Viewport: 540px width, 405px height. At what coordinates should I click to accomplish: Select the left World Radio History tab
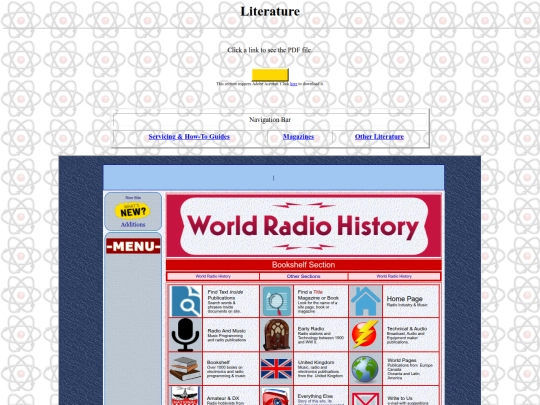(x=213, y=276)
